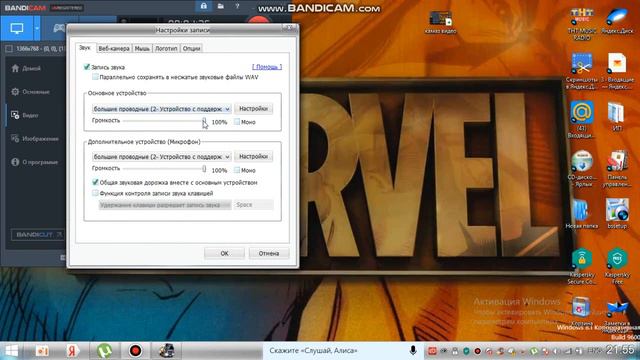640x360 pixels.
Task: Open primary device dropdown list
Action: [162, 109]
